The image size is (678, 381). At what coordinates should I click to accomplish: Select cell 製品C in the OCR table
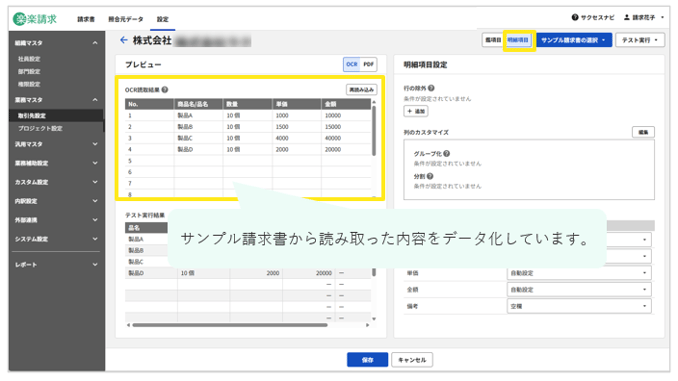(198, 138)
